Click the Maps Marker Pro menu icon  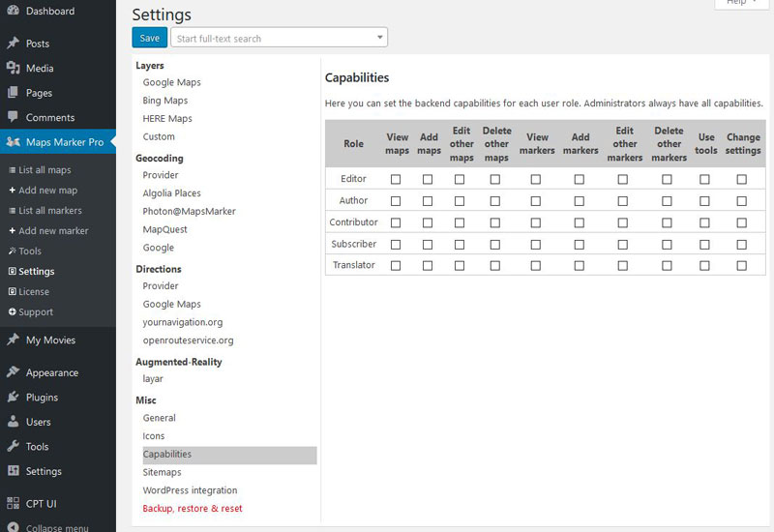[13, 141]
